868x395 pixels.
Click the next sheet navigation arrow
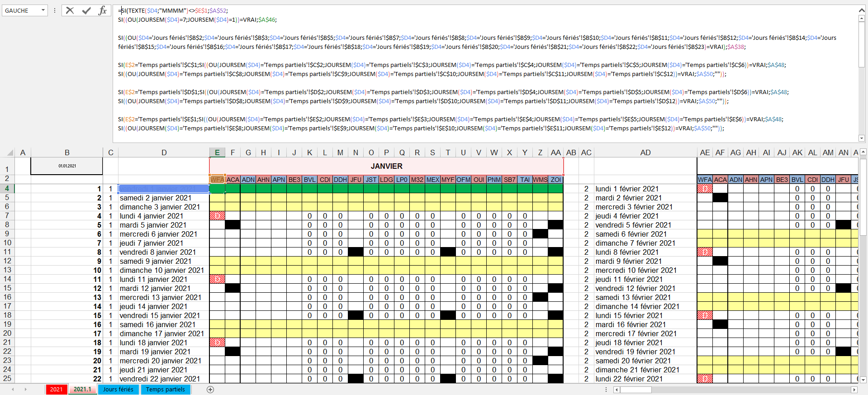click(26, 390)
